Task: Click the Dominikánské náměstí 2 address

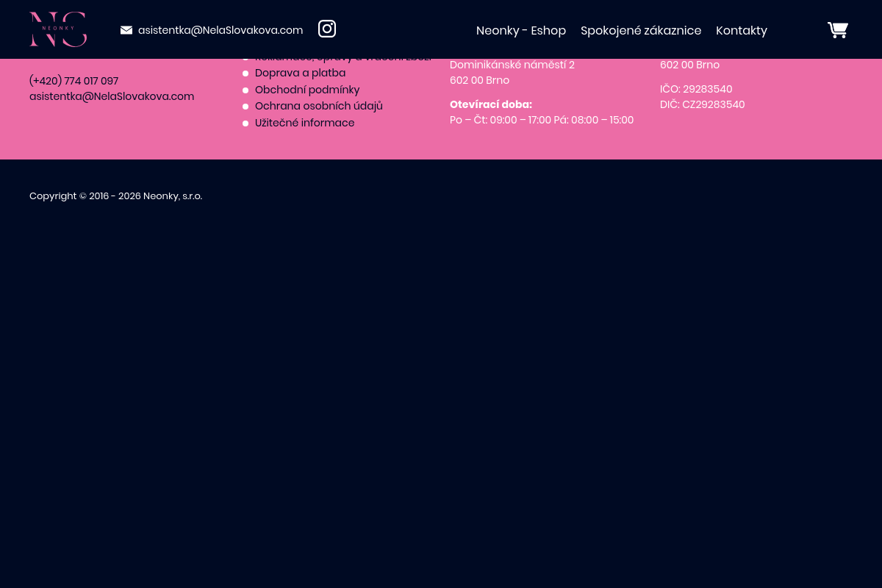Action: click(512, 65)
